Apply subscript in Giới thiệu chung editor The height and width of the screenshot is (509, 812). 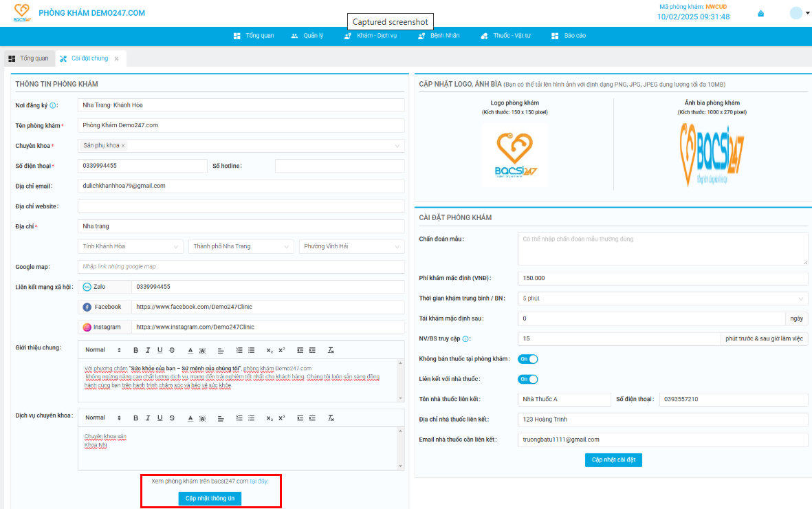point(270,350)
